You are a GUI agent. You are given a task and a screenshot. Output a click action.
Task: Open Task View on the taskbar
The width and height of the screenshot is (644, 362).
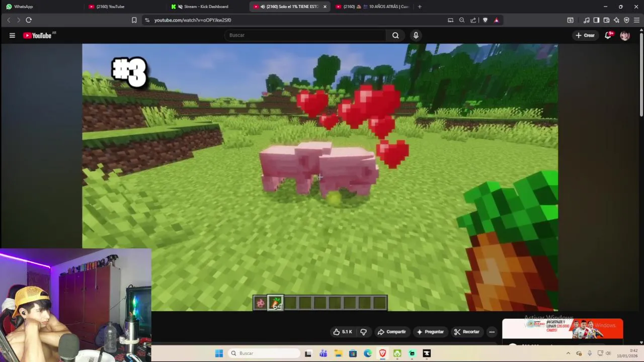pos(308,353)
